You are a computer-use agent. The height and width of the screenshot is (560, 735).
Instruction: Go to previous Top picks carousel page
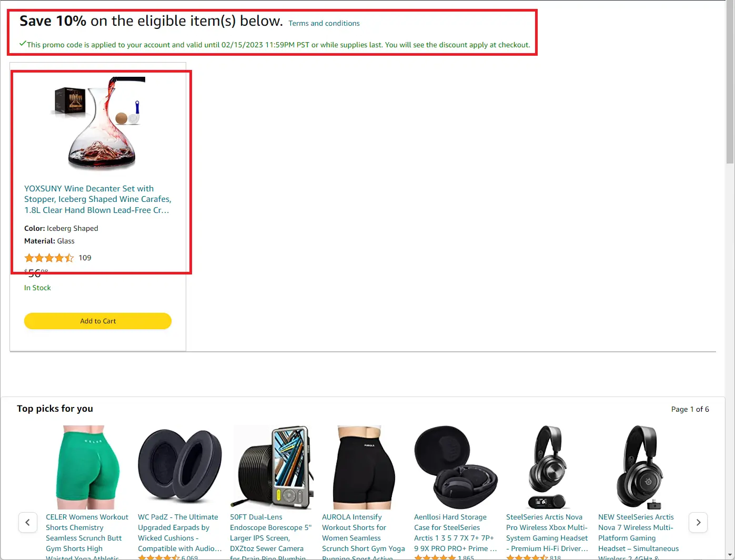coord(28,522)
